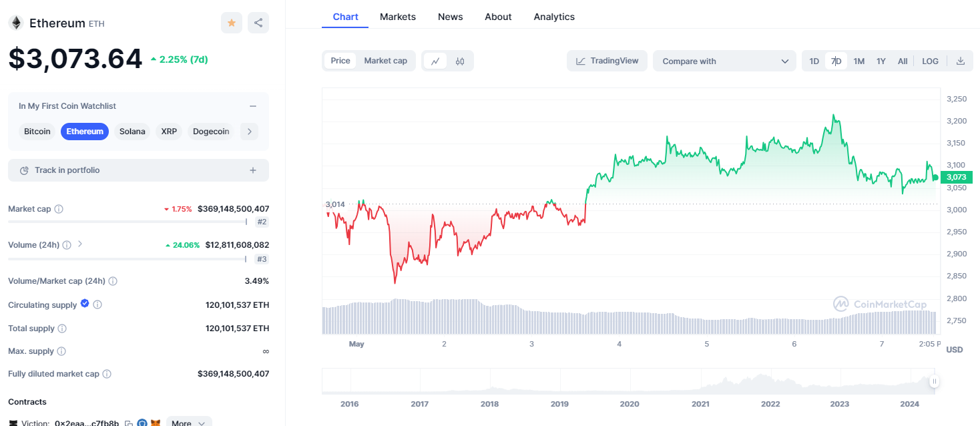Click the portfolio pie icon
980x426 pixels.
(25, 170)
